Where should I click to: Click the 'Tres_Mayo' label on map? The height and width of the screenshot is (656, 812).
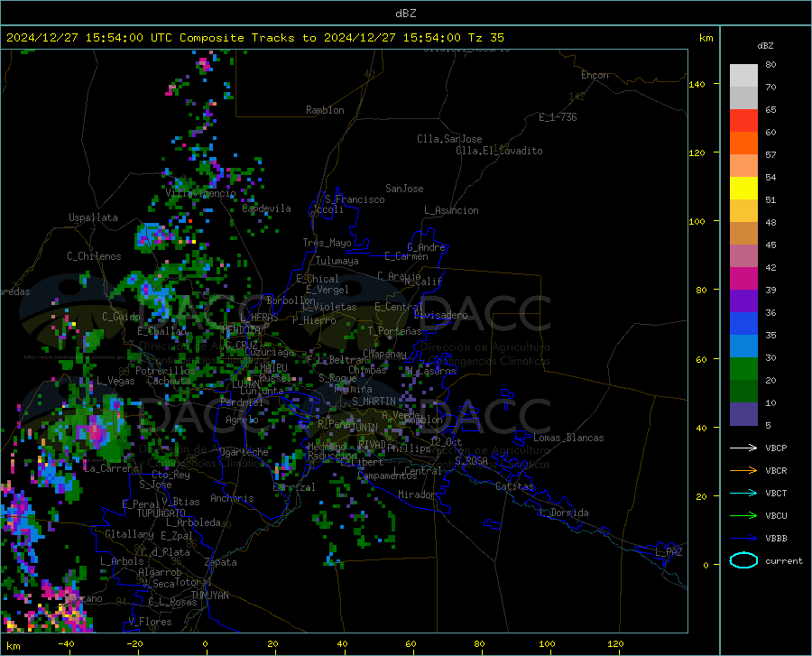[327, 243]
